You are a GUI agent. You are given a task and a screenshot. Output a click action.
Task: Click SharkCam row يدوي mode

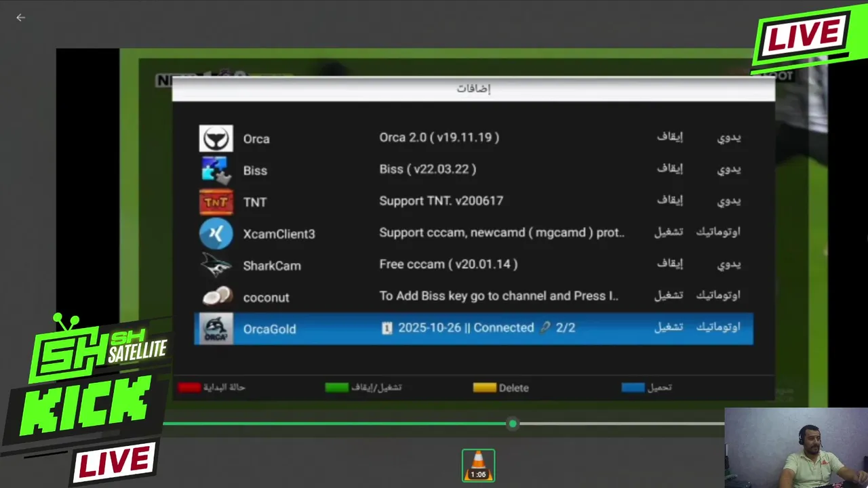[x=729, y=265]
